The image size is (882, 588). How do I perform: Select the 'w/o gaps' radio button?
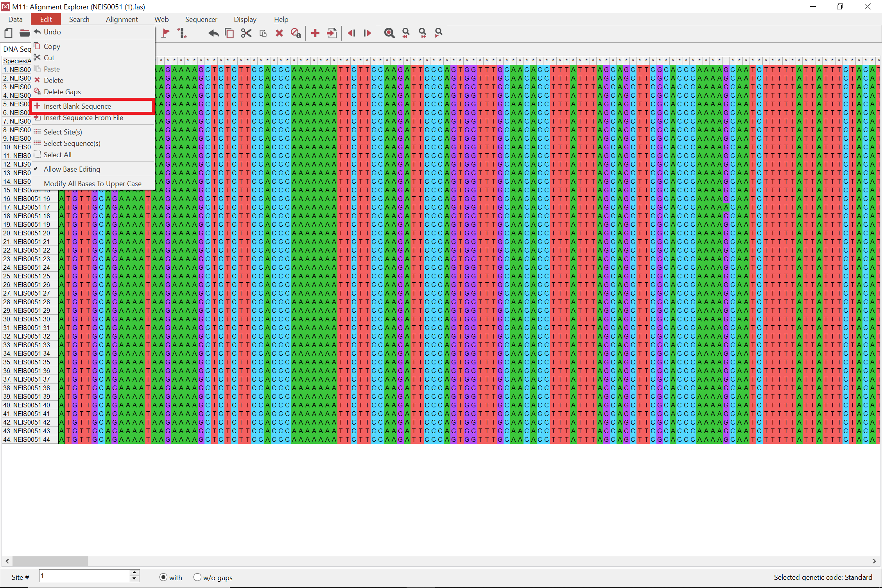click(197, 577)
